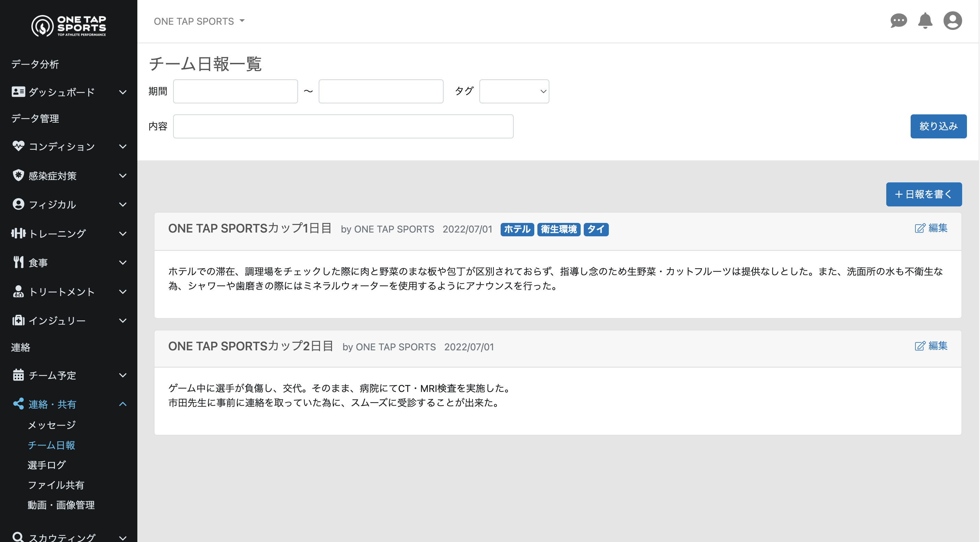Image resolution: width=980 pixels, height=542 pixels.
Task: Open ファイル共有 in the sidebar
Action: click(x=56, y=485)
